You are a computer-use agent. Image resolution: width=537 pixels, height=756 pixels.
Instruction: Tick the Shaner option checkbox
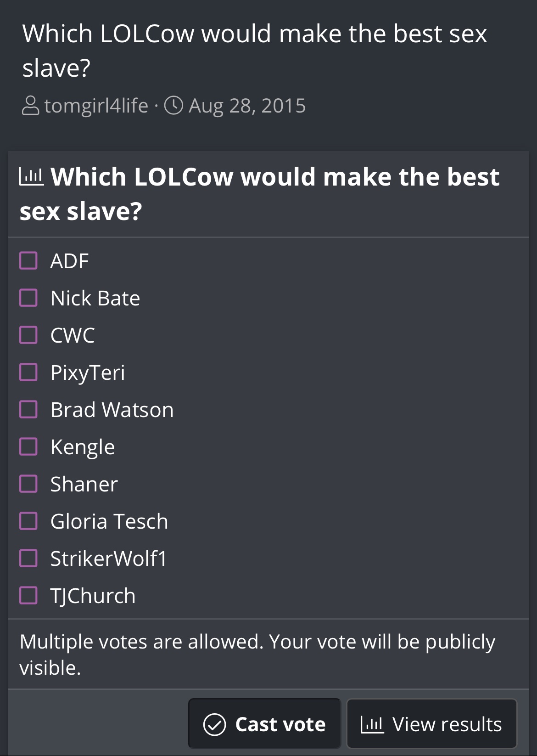point(28,484)
